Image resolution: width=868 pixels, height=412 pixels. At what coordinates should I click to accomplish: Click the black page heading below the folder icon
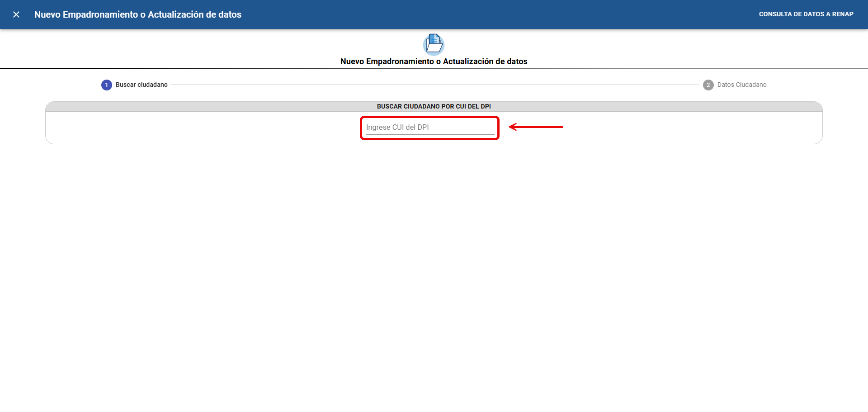click(x=434, y=62)
